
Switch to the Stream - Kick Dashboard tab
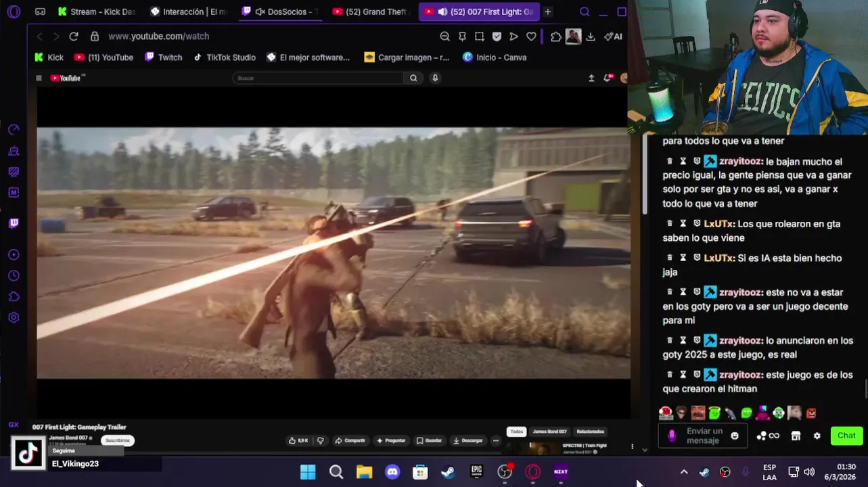97,11
